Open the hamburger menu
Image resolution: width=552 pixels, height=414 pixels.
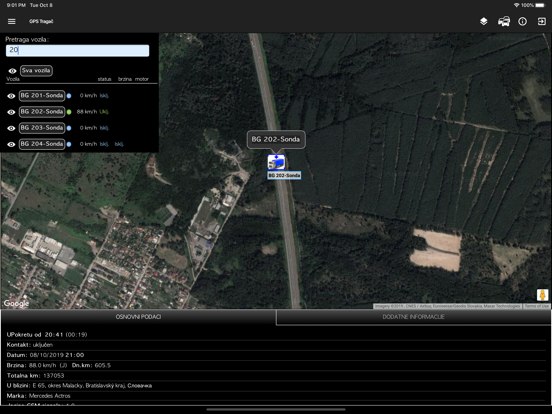coord(12,21)
